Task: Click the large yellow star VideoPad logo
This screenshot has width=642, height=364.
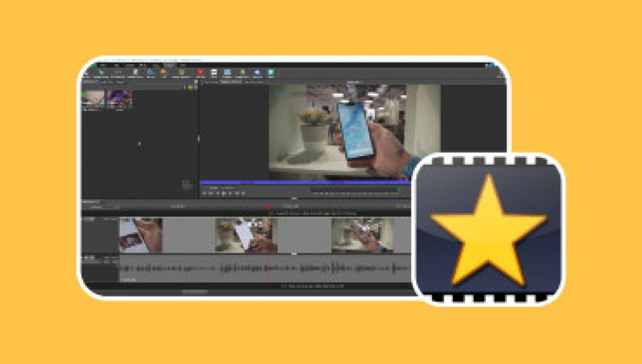Action: coord(488,229)
